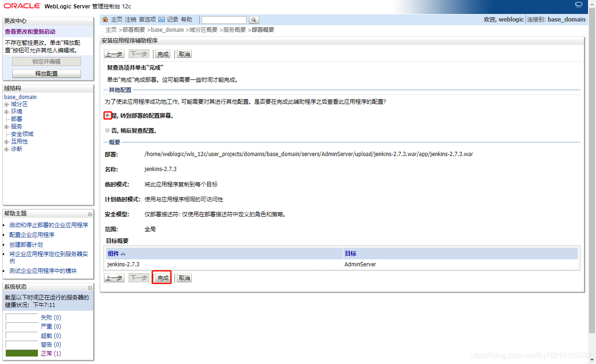
Task: Click the sort arrows next to 组件 column
Action: pyautogui.click(x=122, y=253)
